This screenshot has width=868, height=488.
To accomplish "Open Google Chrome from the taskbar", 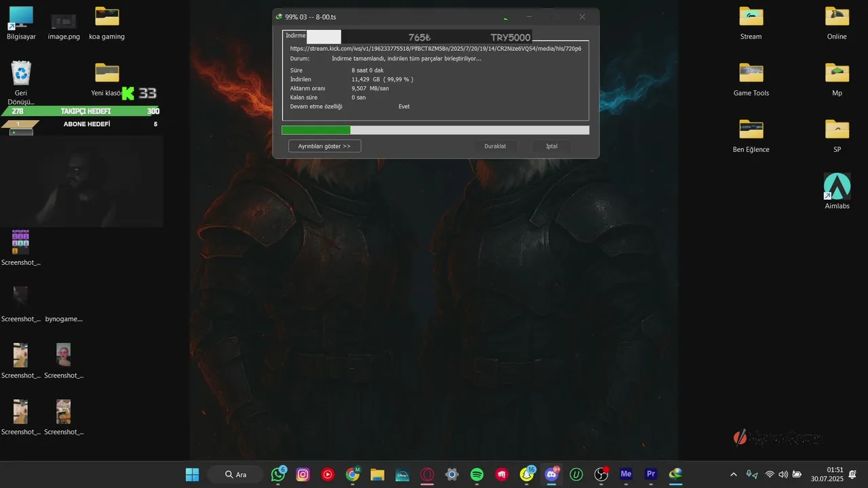I will coord(353,474).
